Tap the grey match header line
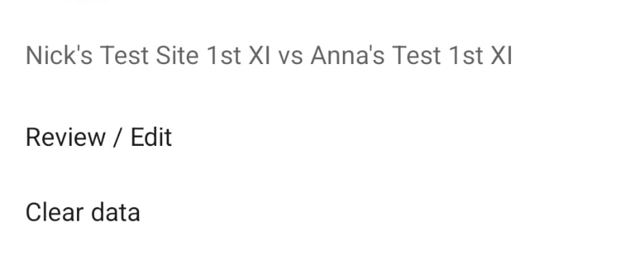 [x=269, y=55]
